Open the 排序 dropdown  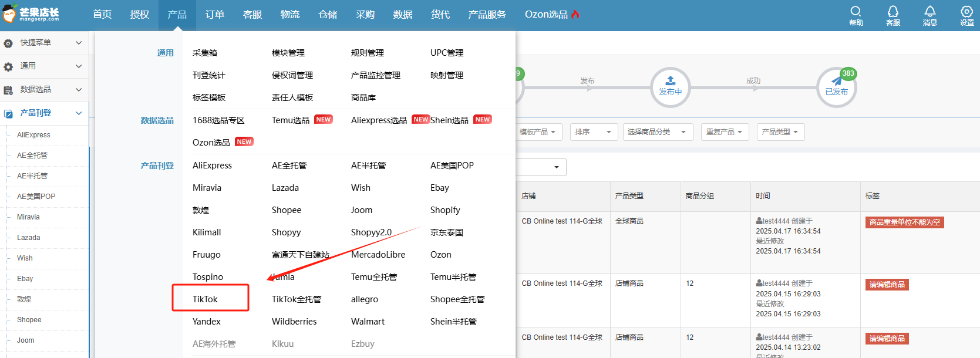(x=593, y=132)
